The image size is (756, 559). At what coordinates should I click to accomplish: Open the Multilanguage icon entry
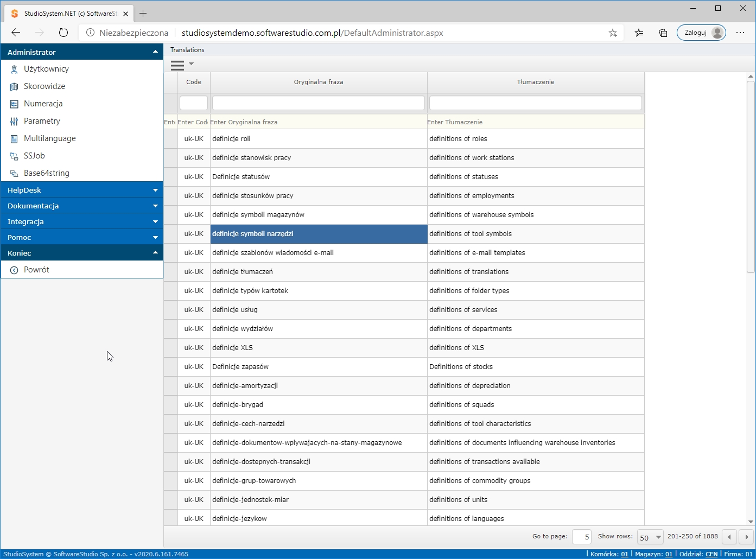point(14,138)
